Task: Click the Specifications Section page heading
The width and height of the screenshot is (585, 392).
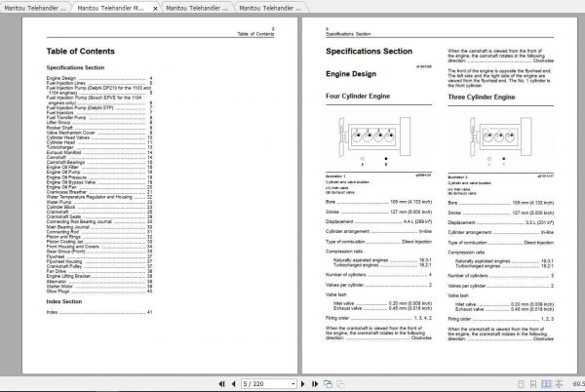Action: (369, 52)
